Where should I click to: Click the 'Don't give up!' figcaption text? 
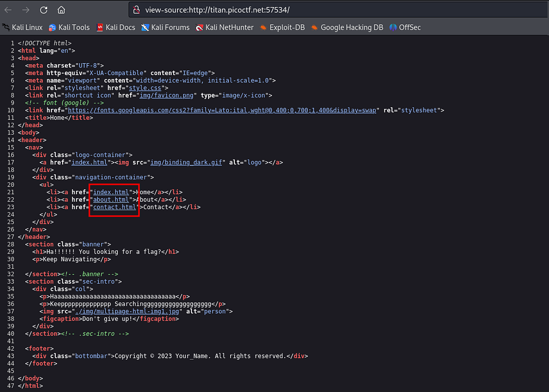[107, 319]
